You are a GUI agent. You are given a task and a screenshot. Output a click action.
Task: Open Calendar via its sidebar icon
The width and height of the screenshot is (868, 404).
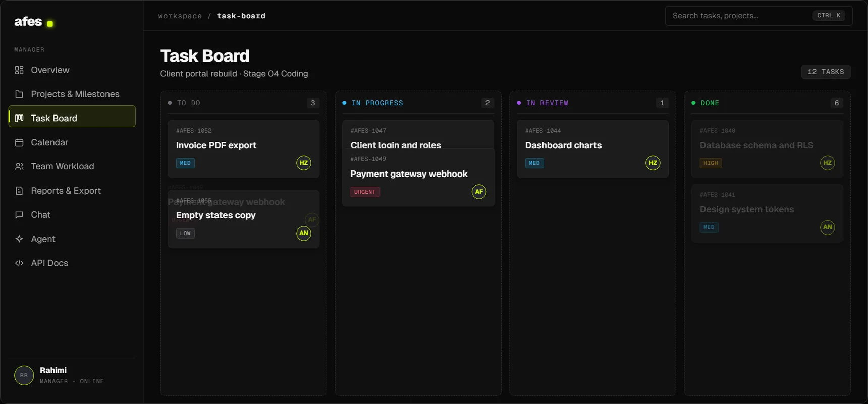coord(19,143)
